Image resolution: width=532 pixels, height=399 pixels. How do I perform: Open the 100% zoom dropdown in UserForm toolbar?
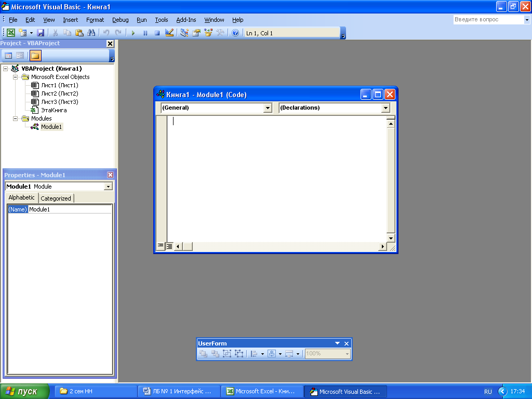(347, 354)
